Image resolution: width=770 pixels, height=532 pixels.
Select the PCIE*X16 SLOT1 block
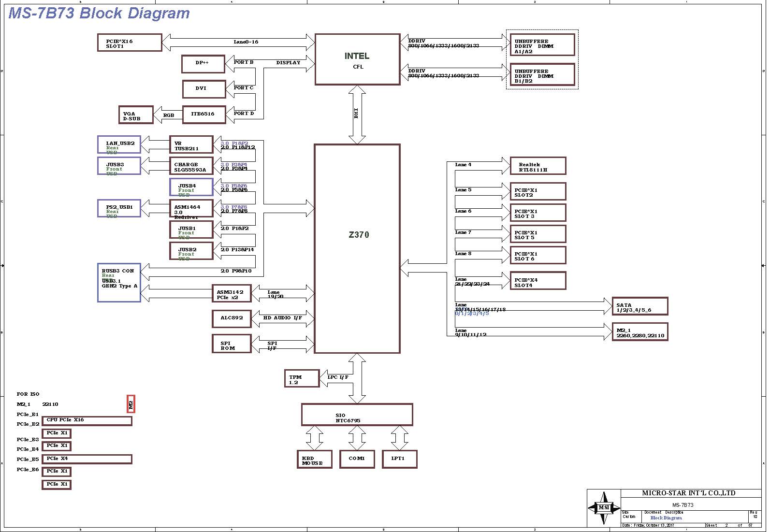point(130,43)
